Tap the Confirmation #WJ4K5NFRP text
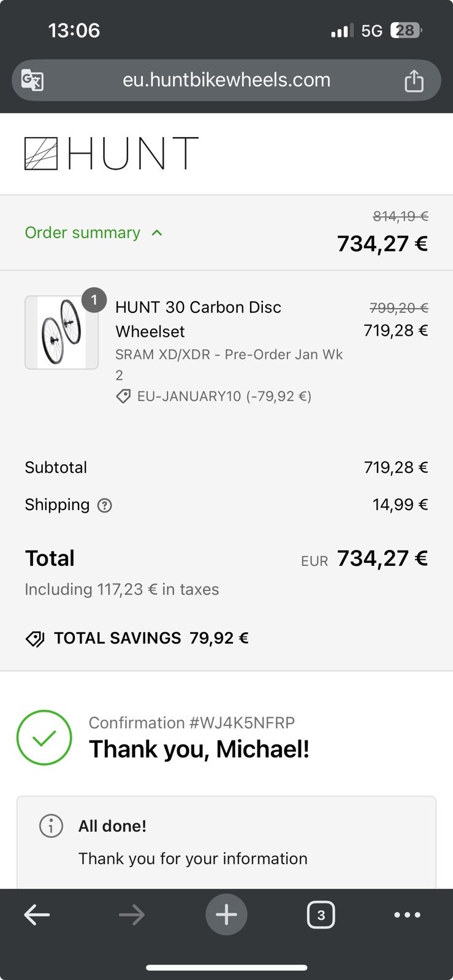Image resolution: width=453 pixels, height=980 pixels. point(191,723)
